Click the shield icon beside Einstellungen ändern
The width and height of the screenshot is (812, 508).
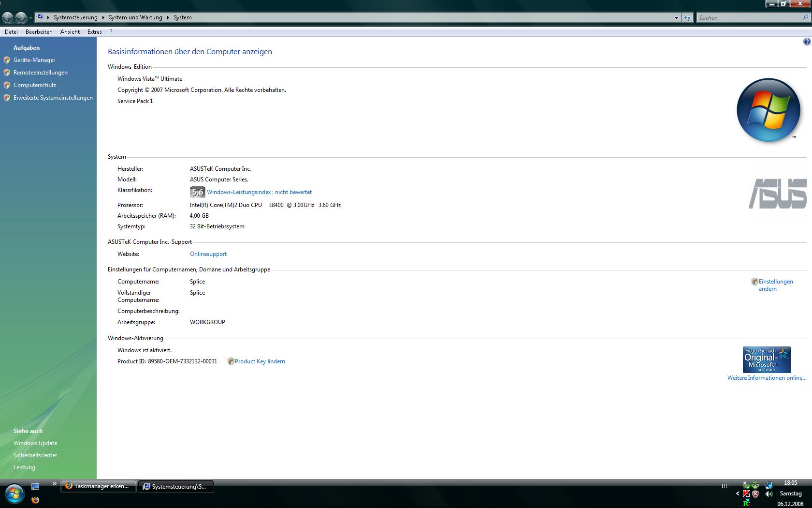[x=754, y=282]
